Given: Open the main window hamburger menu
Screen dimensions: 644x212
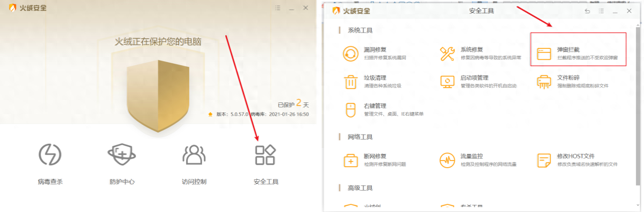Looking at the screenshot, I should coord(278,8).
